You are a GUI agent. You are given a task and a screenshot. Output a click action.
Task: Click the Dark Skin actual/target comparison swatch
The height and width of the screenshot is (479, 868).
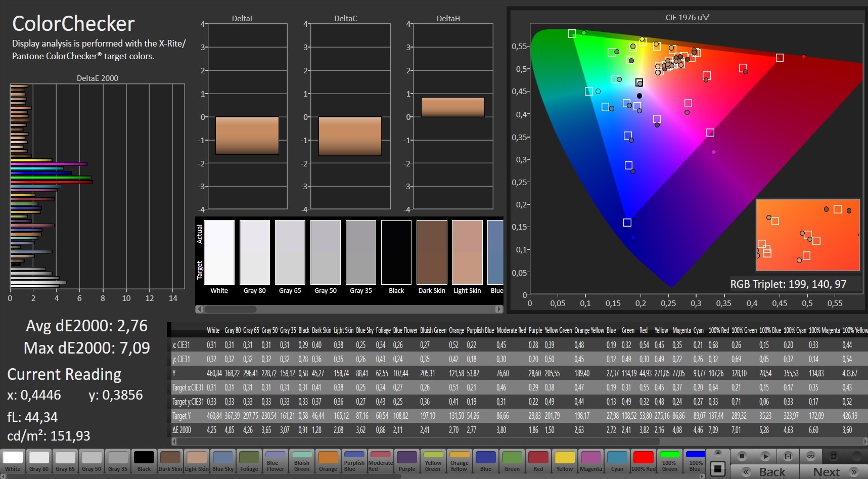432,252
